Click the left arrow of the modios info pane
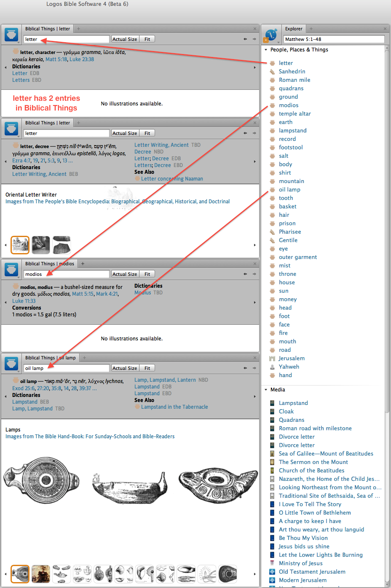 click(x=5, y=302)
